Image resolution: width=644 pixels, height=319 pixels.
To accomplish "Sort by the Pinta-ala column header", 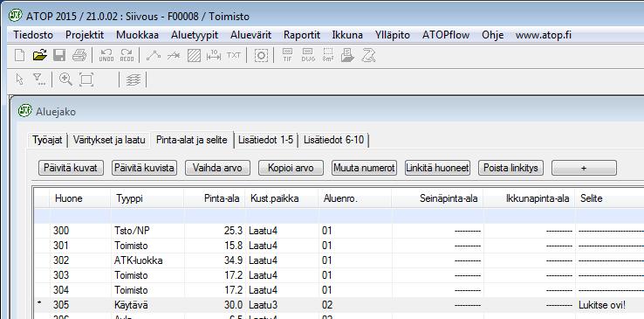I will [215, 198].
